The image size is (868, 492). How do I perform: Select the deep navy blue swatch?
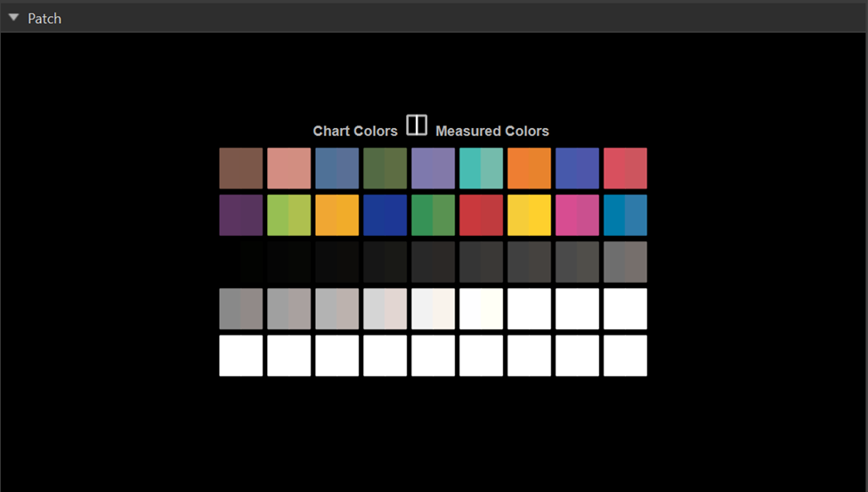pyautogui.click(x=385, y=215)
